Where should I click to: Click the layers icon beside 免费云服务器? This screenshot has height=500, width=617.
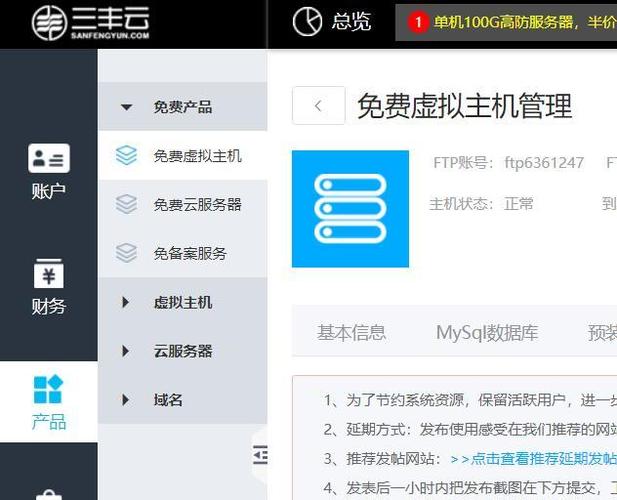click(126, 204)
